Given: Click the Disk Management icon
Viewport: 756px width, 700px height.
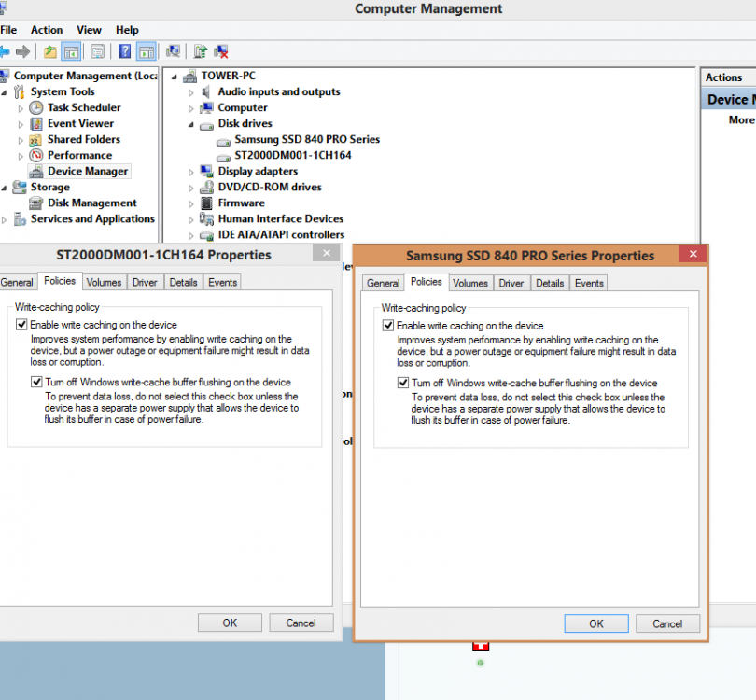Looking at the screenshot, I should click(36, 203).
